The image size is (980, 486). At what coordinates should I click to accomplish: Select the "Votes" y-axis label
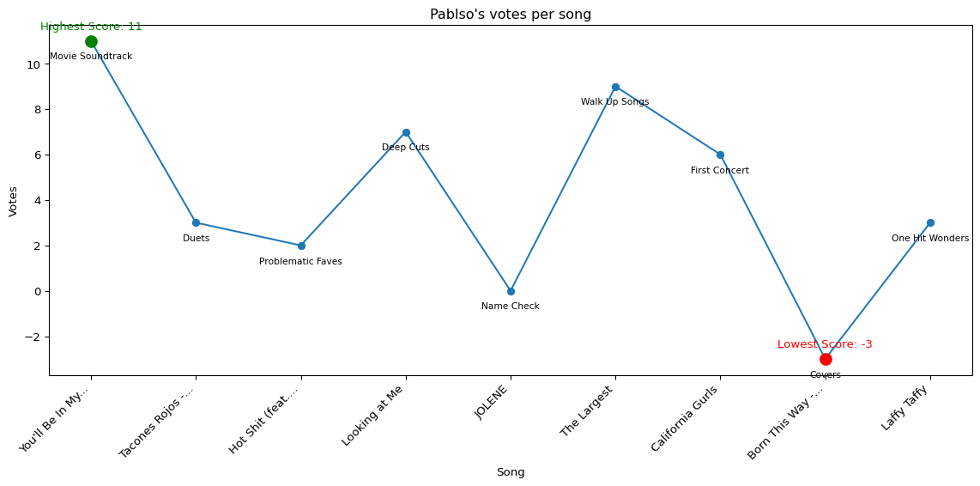pyautogui.click(x=14, y=201)
